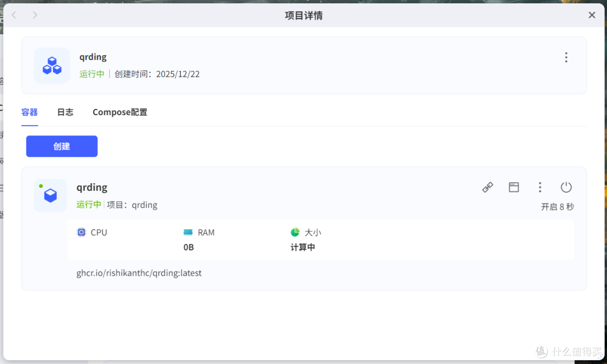607x364 pixels.
Task: Click the 开启 8 秒 uptime text
Action: coord(558,207)
